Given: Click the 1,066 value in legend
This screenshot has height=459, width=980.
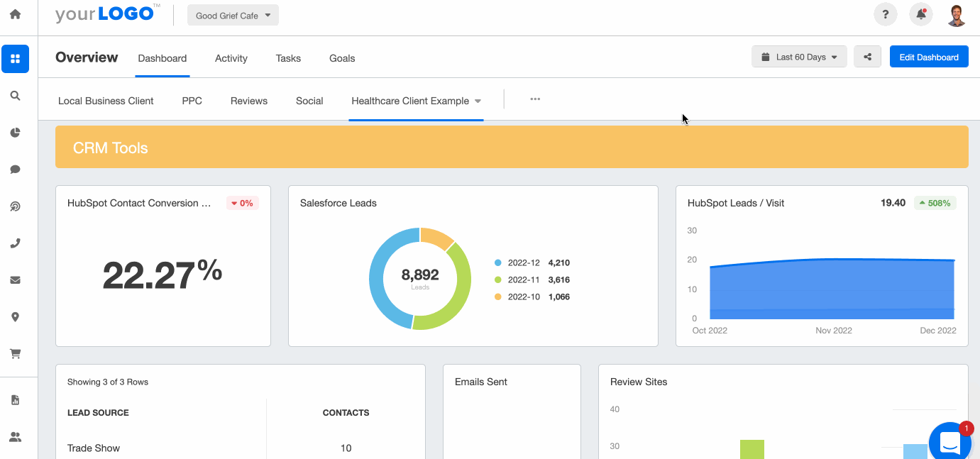Looking at the screenshot, I should (x=559, y=297).
